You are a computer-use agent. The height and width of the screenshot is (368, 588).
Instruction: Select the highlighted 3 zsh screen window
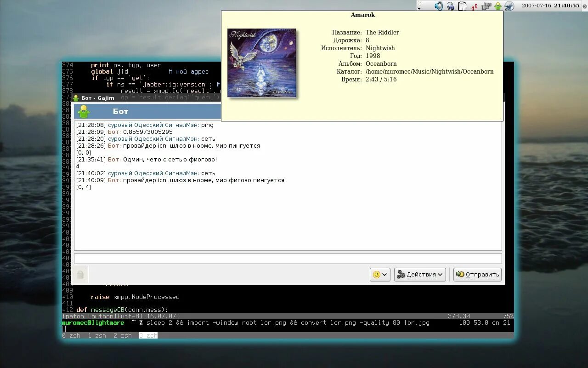[x=148, y=336]
